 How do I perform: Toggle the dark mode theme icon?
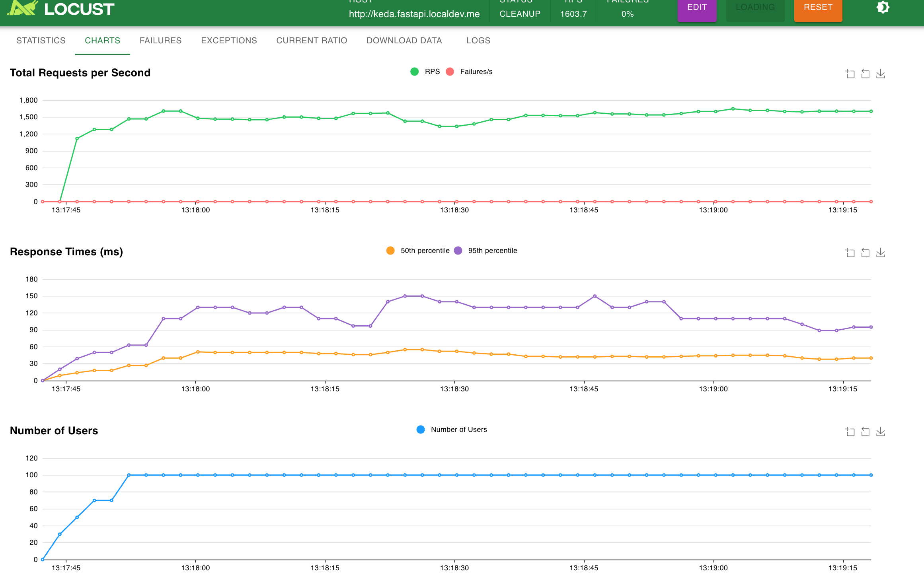click(x=883, y=7)
